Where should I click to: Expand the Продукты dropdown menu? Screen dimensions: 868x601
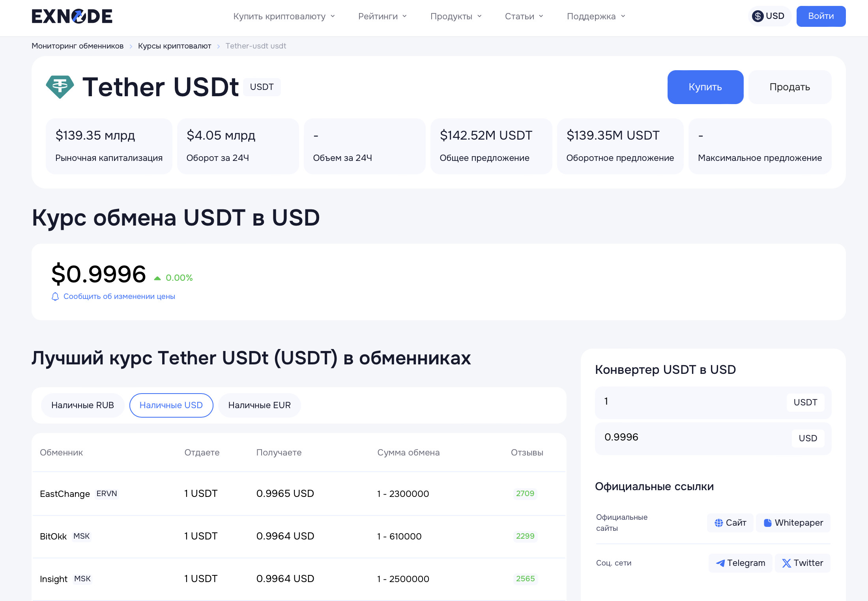[456, 17]
